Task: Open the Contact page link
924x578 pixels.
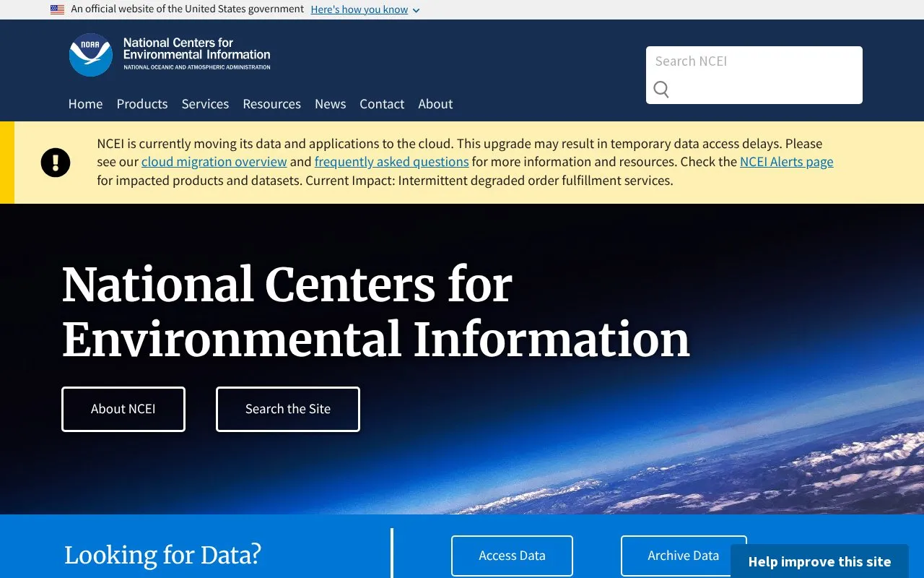Action: [382, 104]
